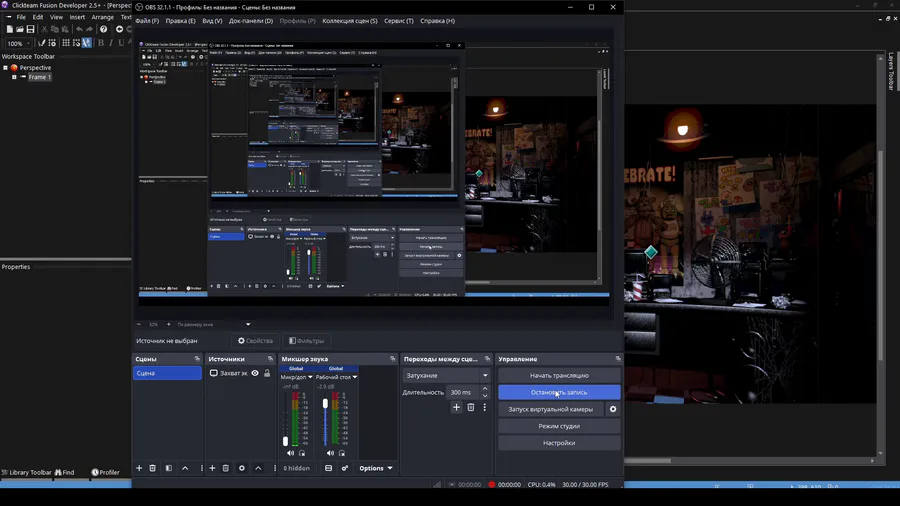
Task: Open the Insert menu in Clickteam Fusion
Action: pos(77,17)
